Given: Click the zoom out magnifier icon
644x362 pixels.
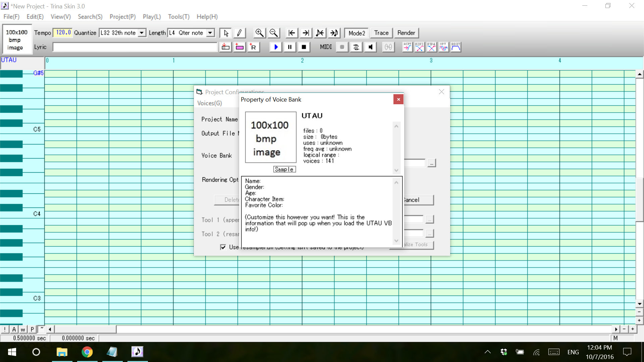Looking at the screenshot, I should (274, 33).
